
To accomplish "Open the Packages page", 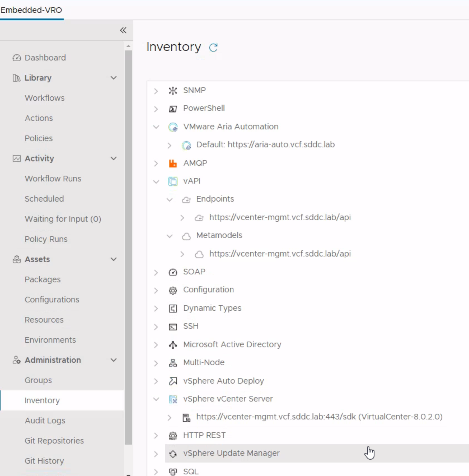I will (x=43, y=279).
